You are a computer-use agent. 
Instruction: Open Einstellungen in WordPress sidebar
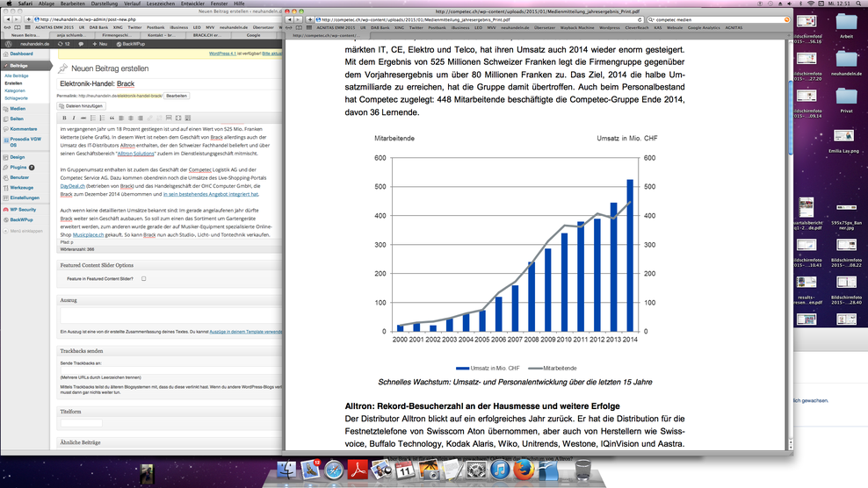25,197
